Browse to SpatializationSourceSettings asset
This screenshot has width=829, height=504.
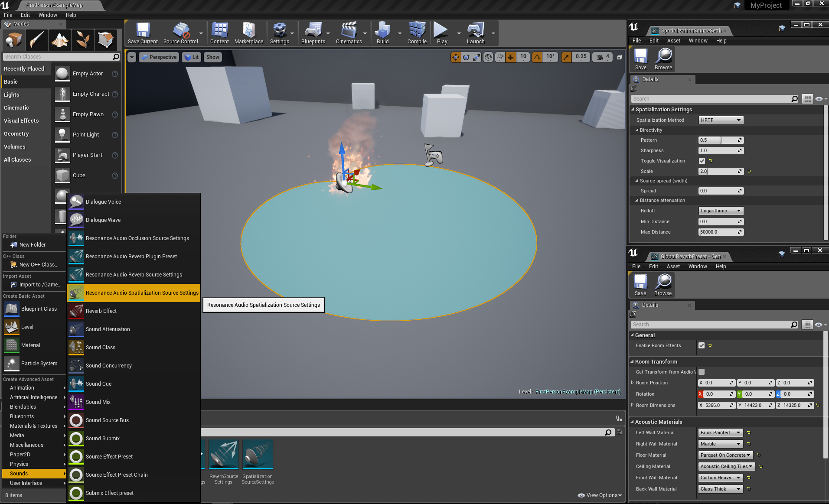[x=663, y=59]
